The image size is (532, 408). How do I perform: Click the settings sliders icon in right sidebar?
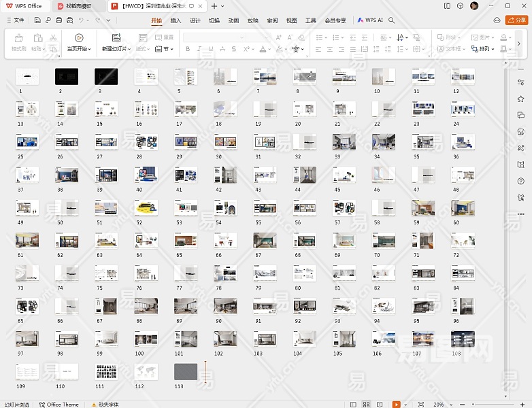pyautogui.click(x=520, y=83)
